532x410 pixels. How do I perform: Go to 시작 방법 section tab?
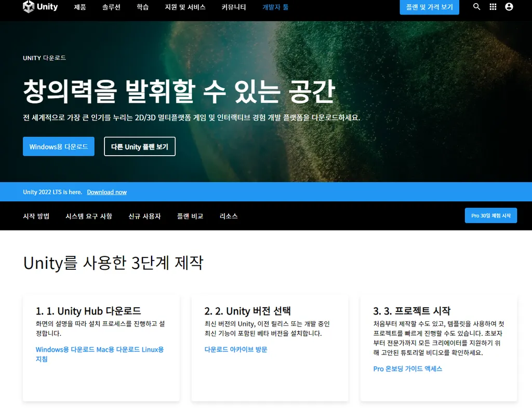(36, 216)
